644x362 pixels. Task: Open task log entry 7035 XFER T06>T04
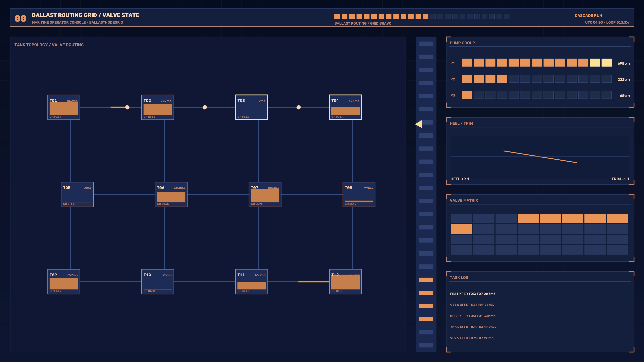pos(473,327)
